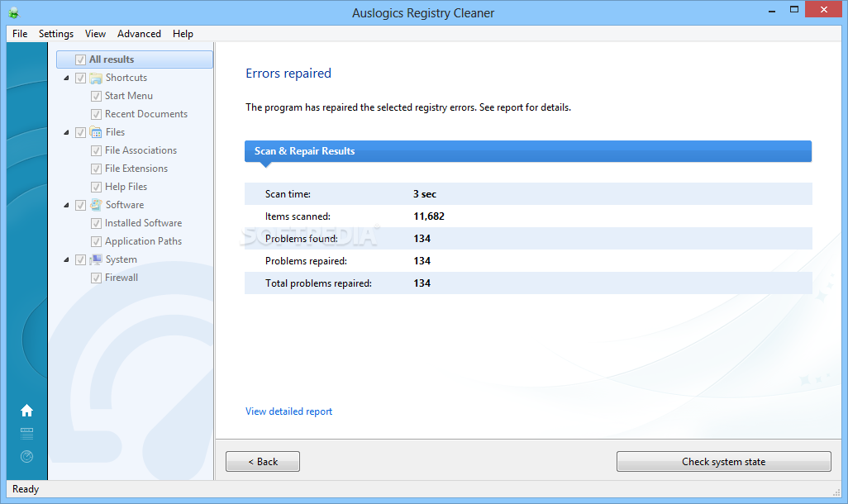
Task: Click the Files category icon
Action: coord(96,132)
